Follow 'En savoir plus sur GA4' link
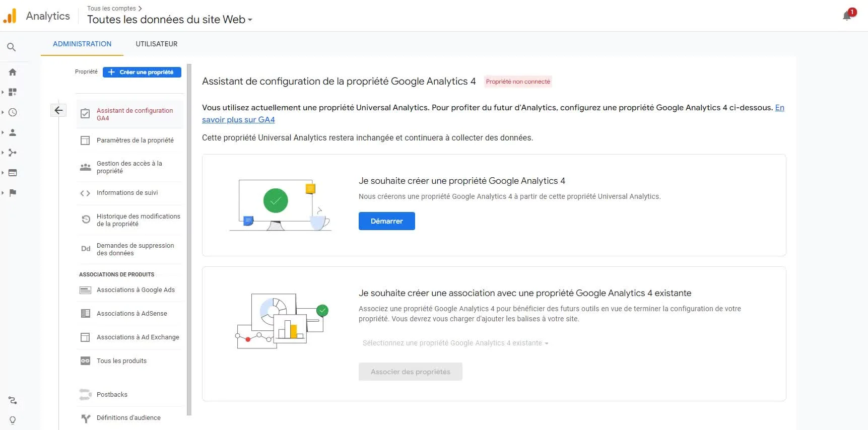 238,120
